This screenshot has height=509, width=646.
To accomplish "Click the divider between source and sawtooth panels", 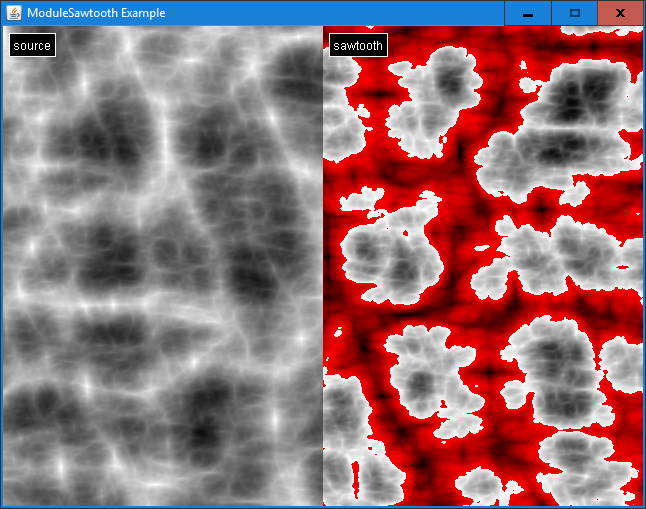I will 323,265.
